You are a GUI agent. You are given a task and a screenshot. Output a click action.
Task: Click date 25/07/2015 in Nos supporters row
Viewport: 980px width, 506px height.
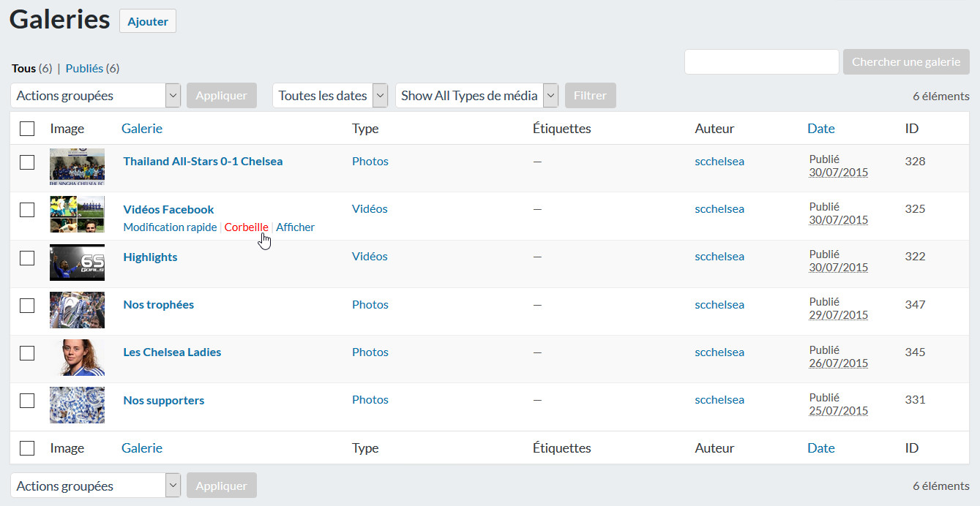click(x=839, y=411)
